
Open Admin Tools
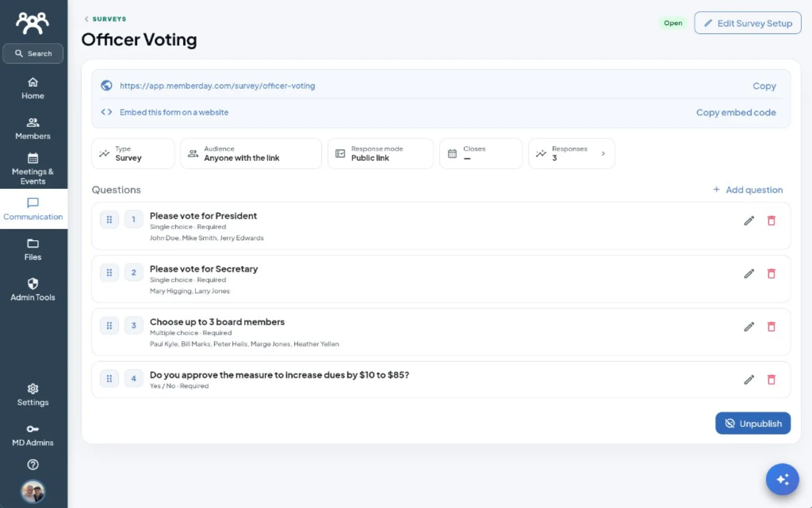[x=33, y=290]
